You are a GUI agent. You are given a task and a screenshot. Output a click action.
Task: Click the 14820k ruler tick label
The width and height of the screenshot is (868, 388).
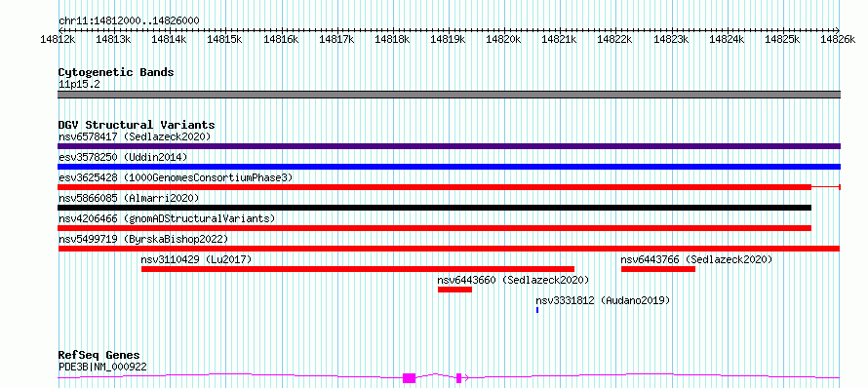(x=504, y=39)
